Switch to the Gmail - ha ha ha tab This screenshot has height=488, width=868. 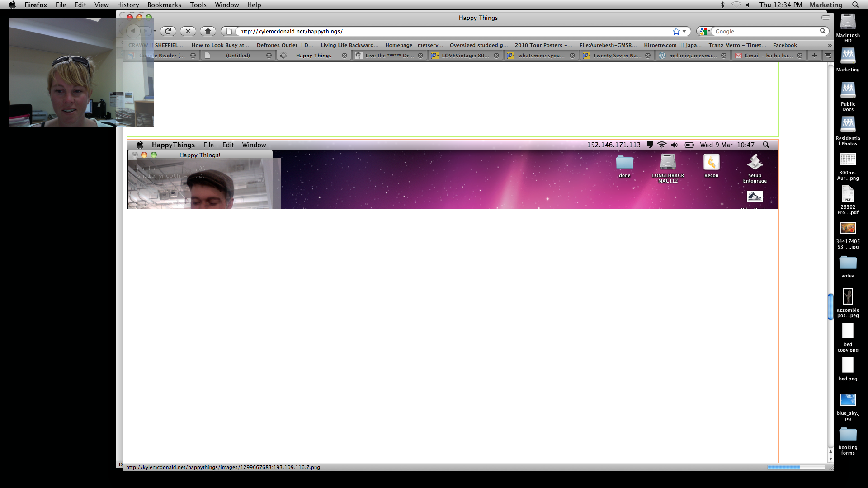click(769, 56)
